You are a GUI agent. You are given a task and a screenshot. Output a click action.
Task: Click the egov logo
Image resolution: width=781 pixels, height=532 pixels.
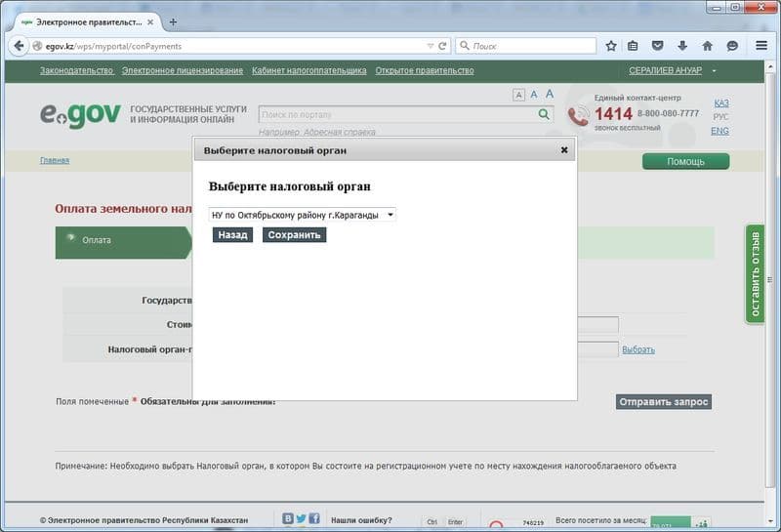pos(80,114)
